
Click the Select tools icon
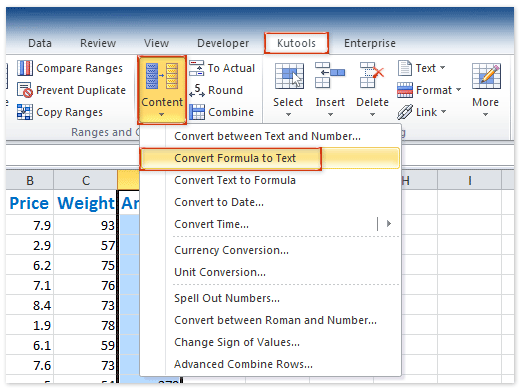[289, 76]
